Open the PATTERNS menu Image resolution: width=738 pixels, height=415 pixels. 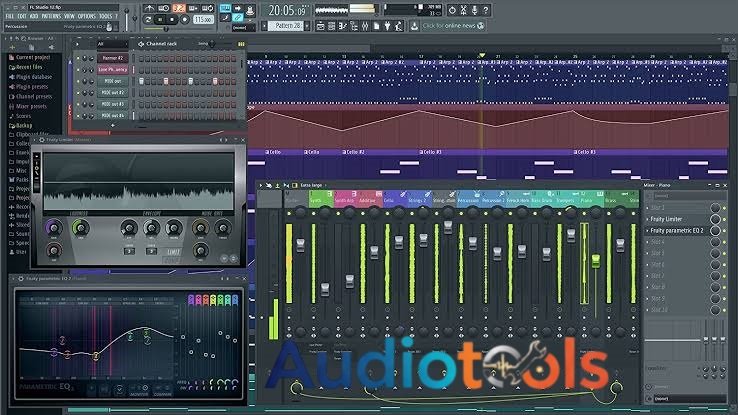click(x=51, y=16)
